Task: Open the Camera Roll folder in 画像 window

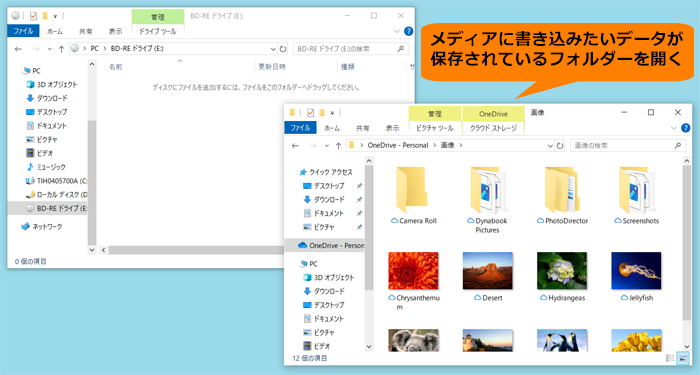Action: pos(412,196)
